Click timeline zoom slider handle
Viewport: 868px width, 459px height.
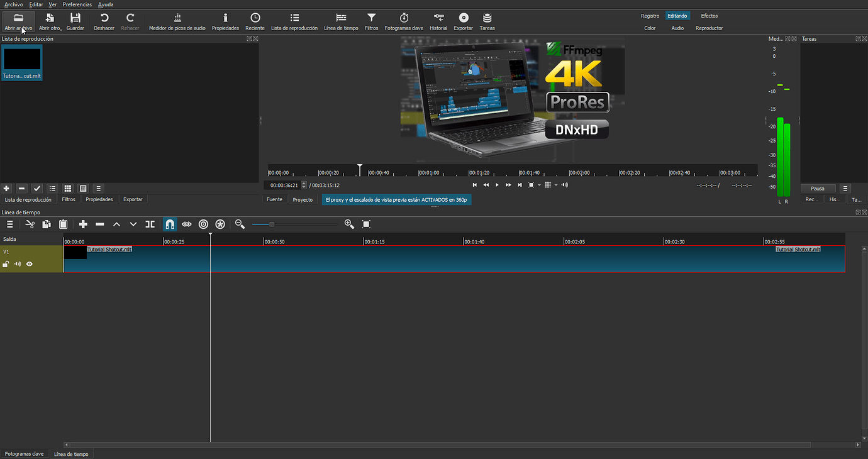tap(272, 224)
